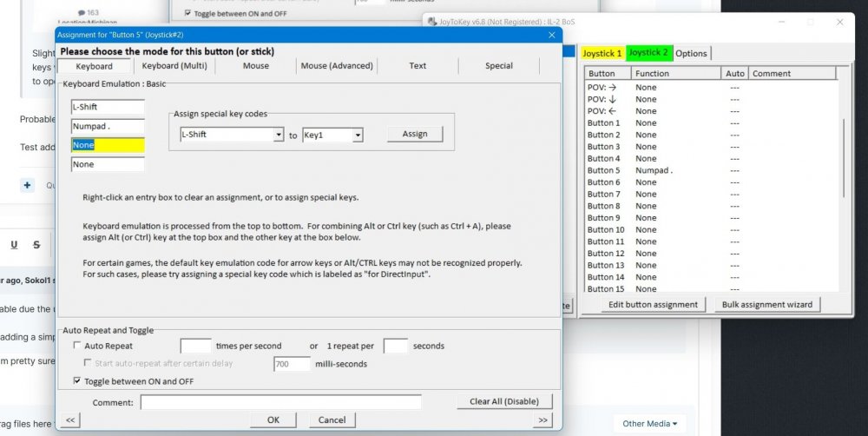Select the POV: → row
This screenshot has width=868, height=436.
tap(710, 88)
